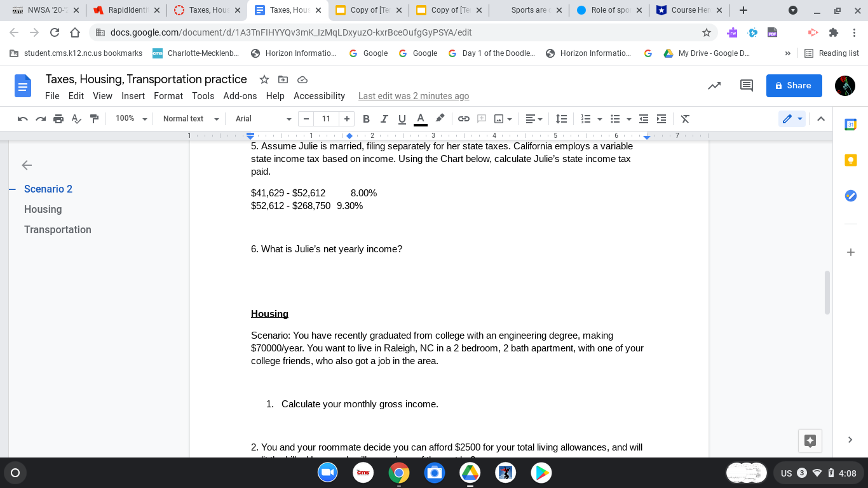Jump to Housing in the document outline
The width and height of the screenshot is (868, 488).
[x=43, y=209]
